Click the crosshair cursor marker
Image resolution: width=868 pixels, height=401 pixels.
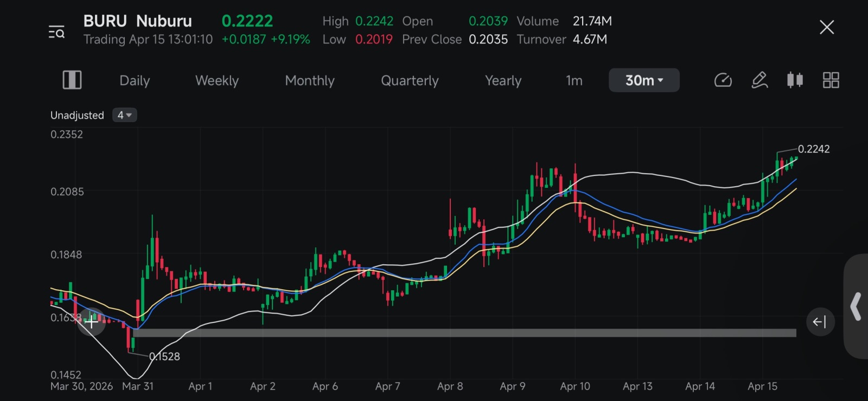(92, 322)
